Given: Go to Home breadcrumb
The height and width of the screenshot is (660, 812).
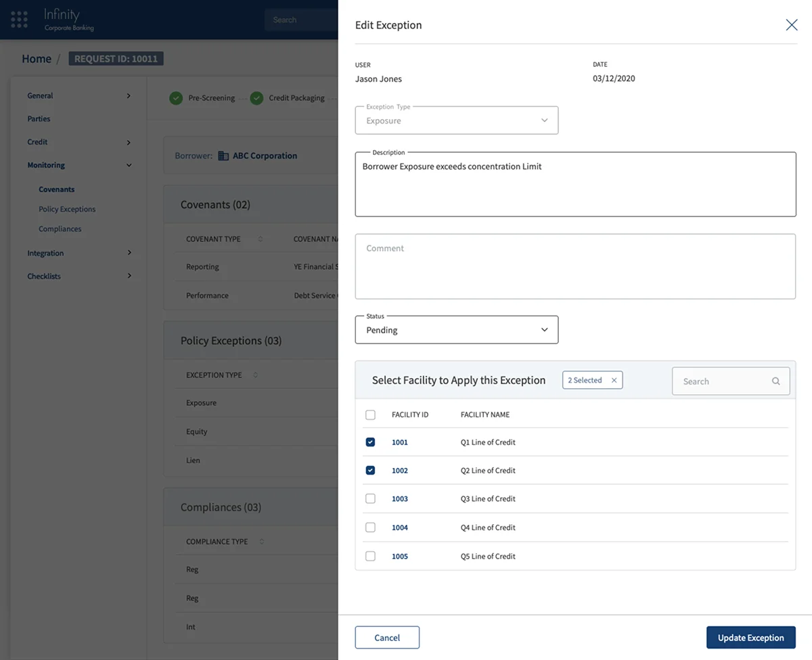Looking at the screenshot, I should point(37,59).
